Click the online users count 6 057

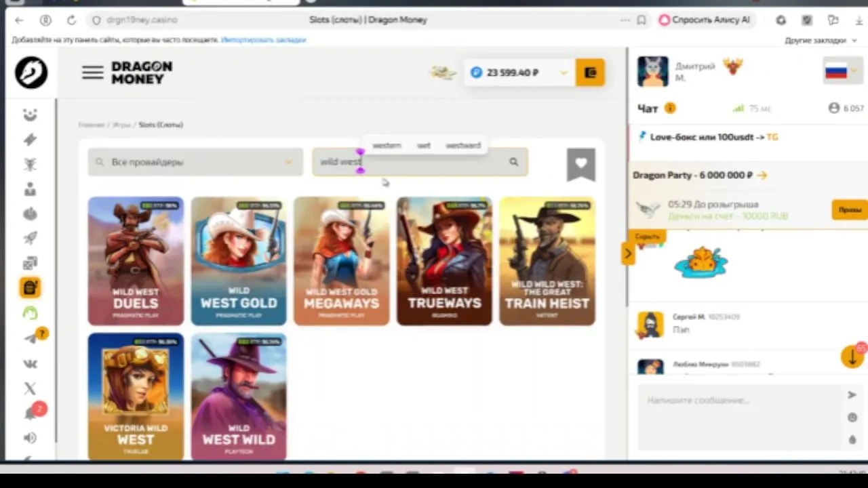point(846,108)
